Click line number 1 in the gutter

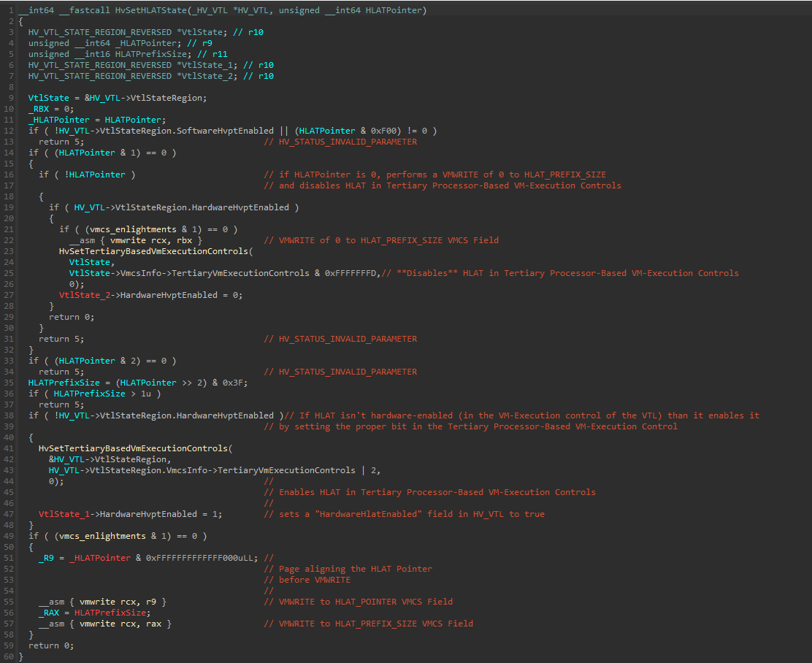[x=12, y=10]
